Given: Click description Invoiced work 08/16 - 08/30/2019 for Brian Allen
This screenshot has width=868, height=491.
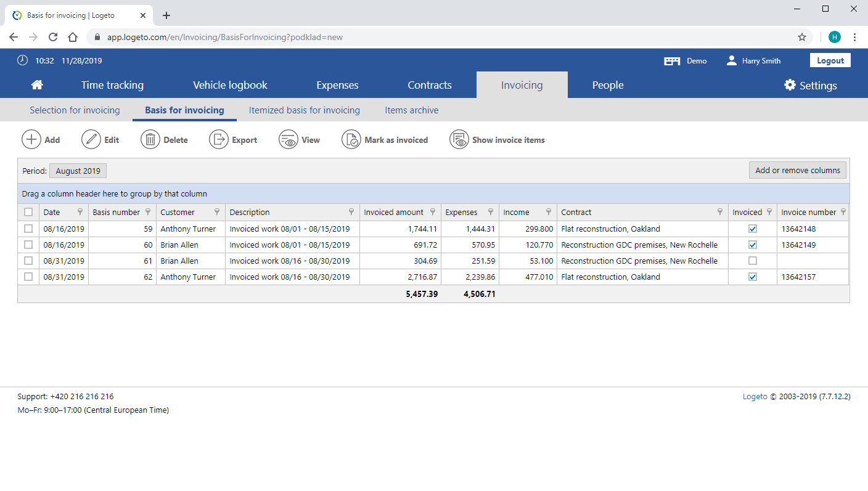Looking at the screenshot, I should [292, 261].
